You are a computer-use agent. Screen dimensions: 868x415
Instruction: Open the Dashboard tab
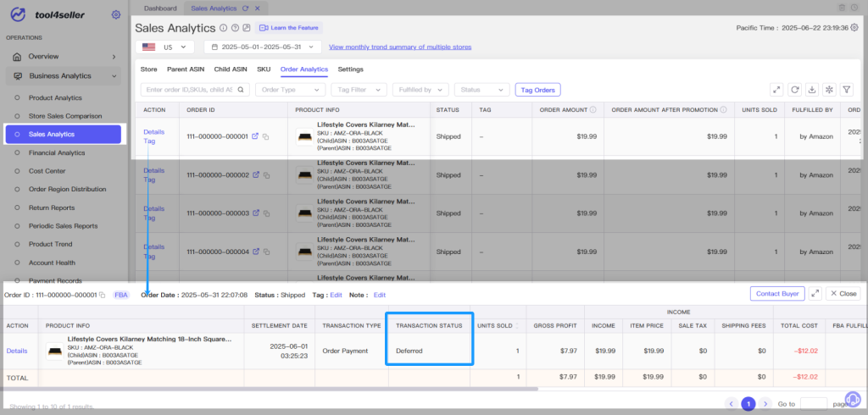pyautogui.click(x=160, y=8)
